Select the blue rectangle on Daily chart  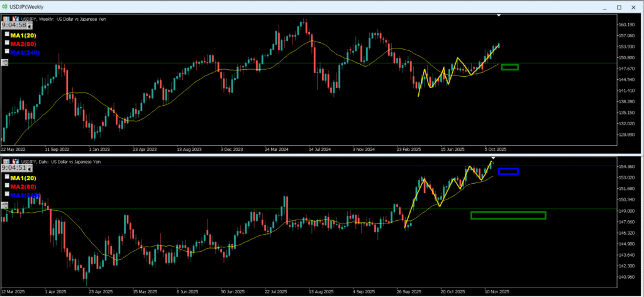click(508, 171)
